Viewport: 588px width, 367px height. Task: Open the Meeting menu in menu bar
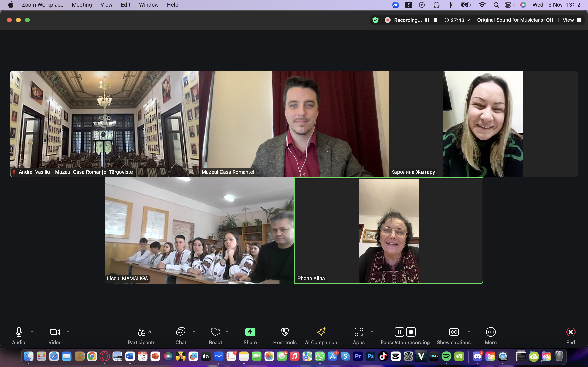click(82, 5)
